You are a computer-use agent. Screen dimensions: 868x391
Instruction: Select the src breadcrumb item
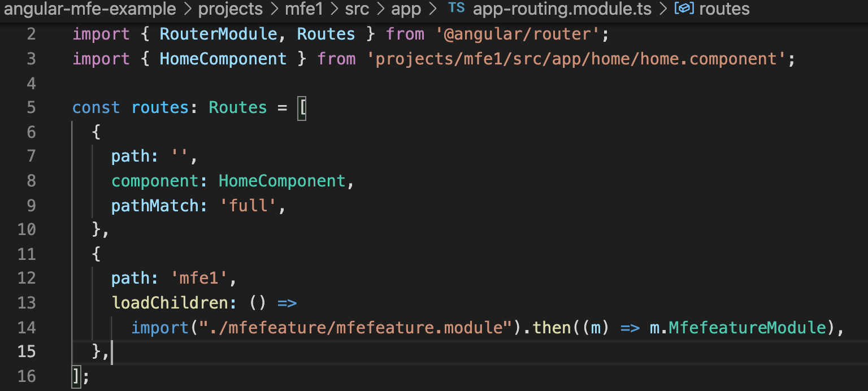click(x=357, y=9)
